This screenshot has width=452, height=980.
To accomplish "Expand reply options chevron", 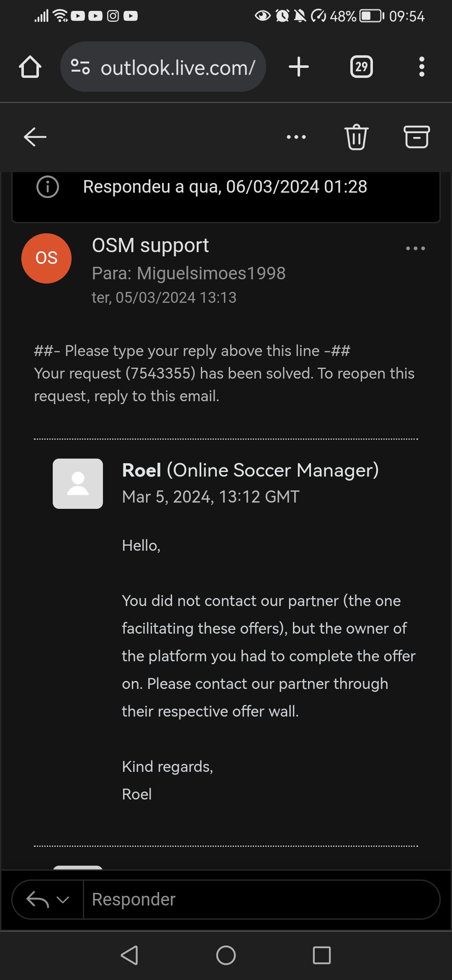I will [x=63, y=900].
